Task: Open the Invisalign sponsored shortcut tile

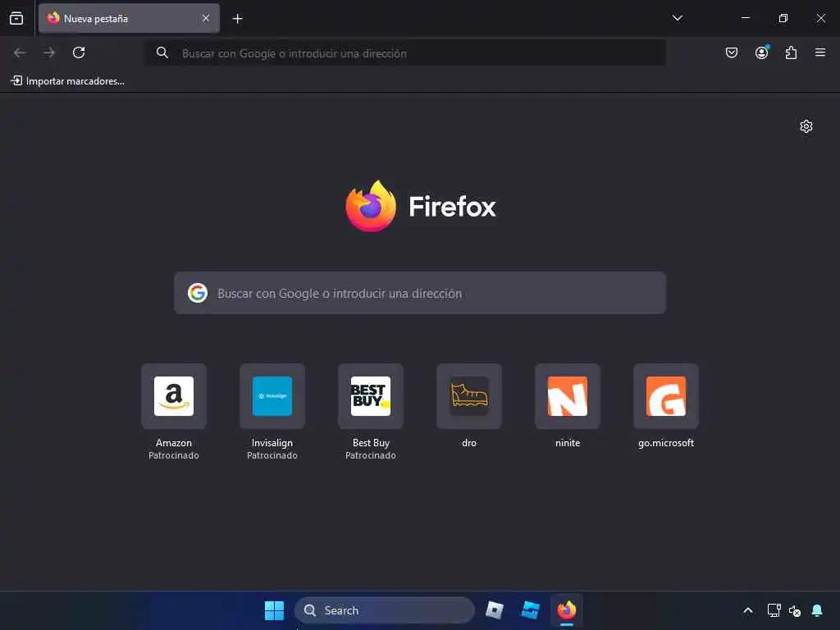Action: coord(272,396)
